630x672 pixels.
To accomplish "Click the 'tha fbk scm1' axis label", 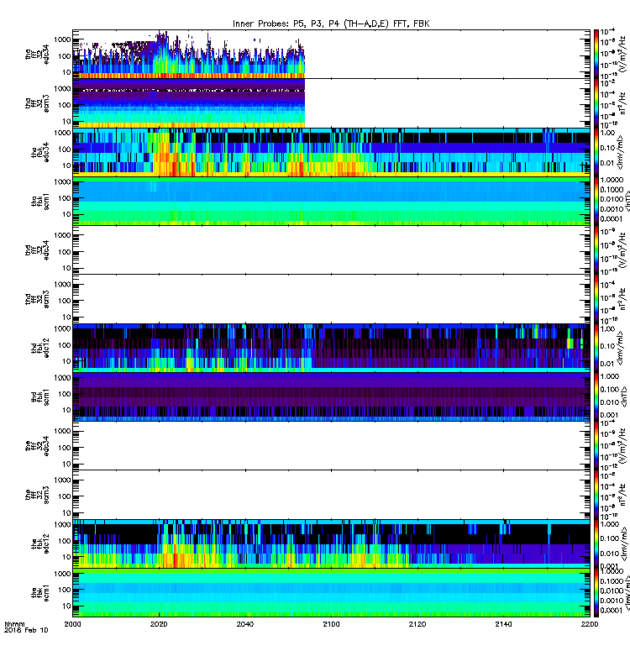I will pyautogui.click(x=40, y=202).
